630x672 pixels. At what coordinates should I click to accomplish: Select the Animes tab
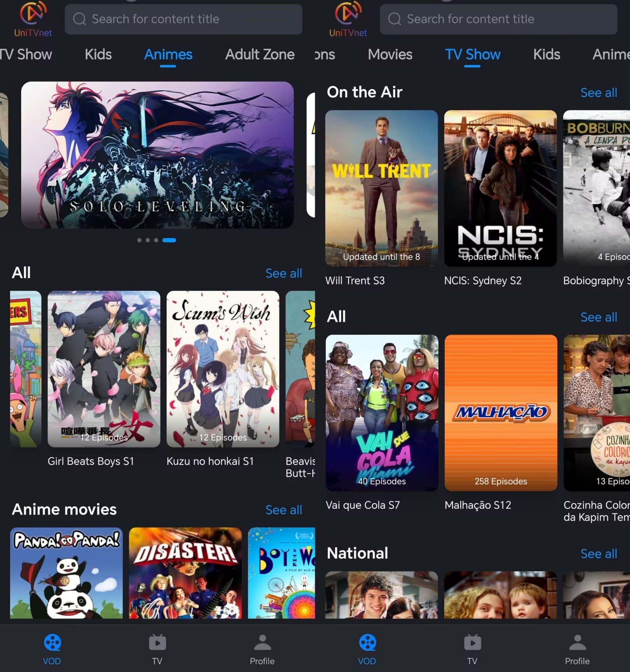click(x=168, y=54)
